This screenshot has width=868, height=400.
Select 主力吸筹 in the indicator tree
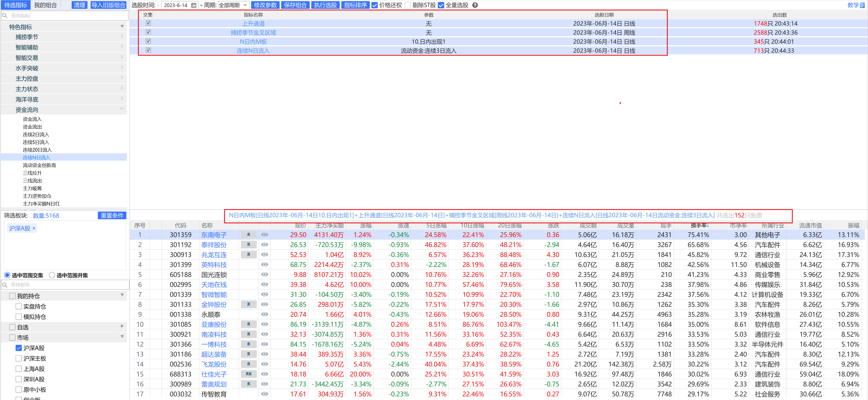click(x=32, y=188)
